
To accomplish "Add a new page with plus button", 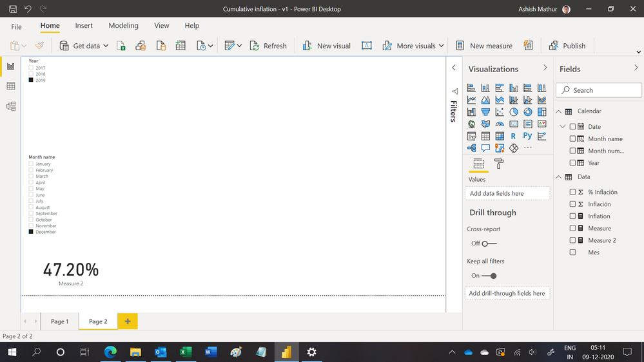I will tap(128, 321).
